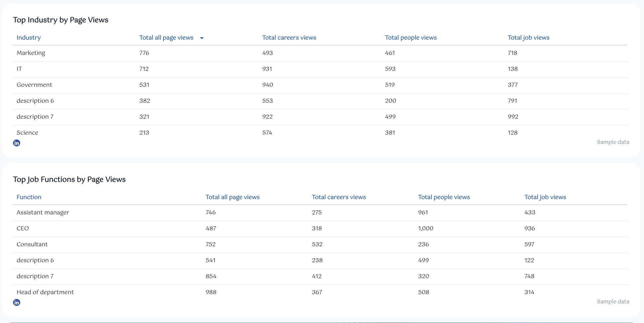
Task: Click the LinkedIn icon below the Job Functions table
Action: (17, 302)
